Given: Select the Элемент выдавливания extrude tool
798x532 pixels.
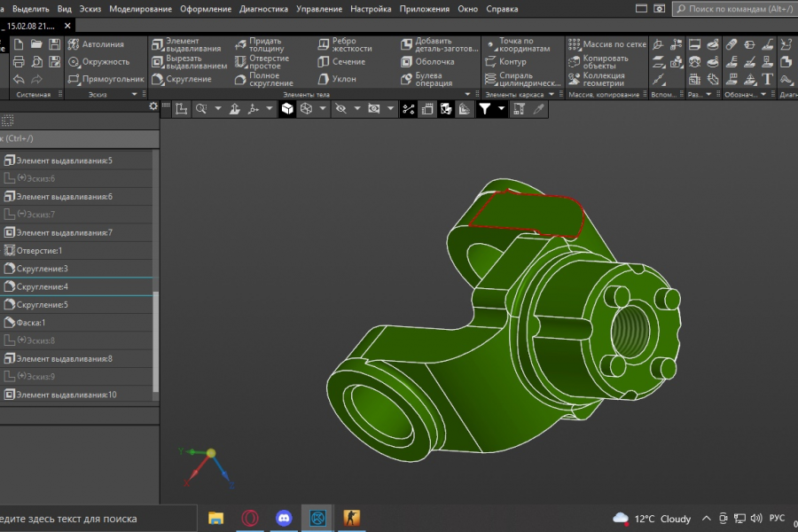Looking at the screenshot, I should point(186,44).
